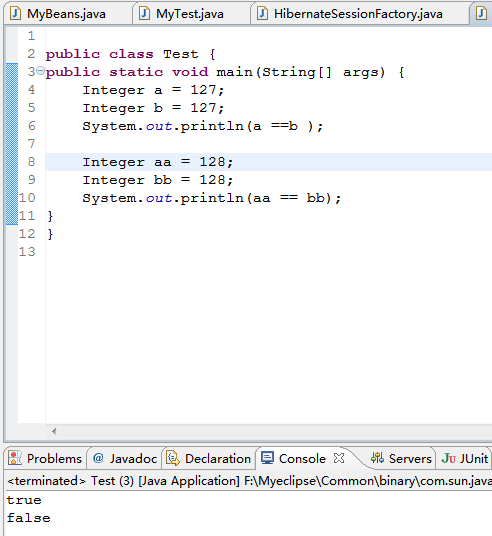This screenshot has height=536, width=492.
Task: Click the line 6 println statement
Action: (x=202, y=126)
